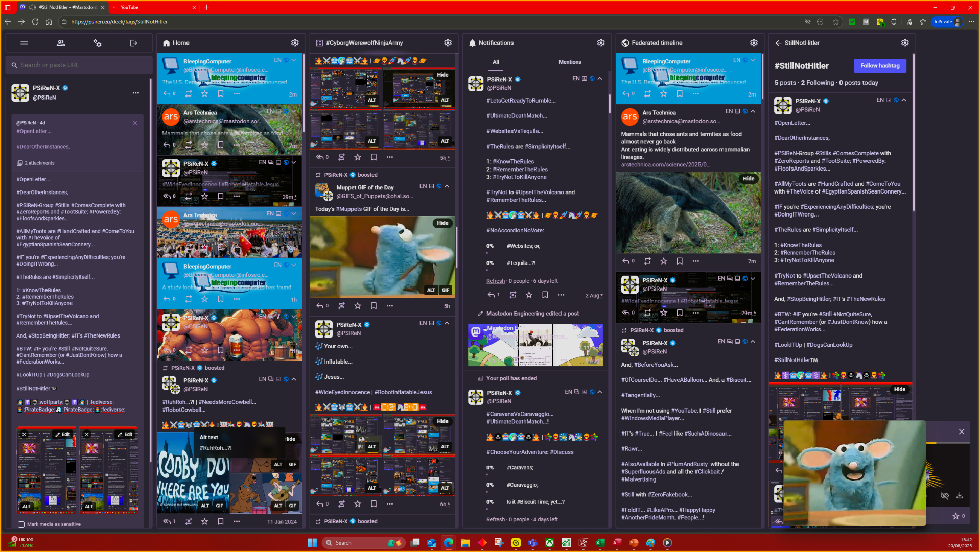Open Windows Start menu
Viewport: 980px width, 552px height.
click(312, 543)
